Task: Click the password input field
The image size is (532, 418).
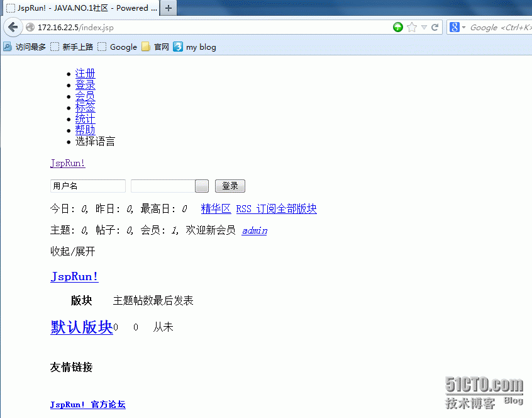Action: click(x=163, y=186)
